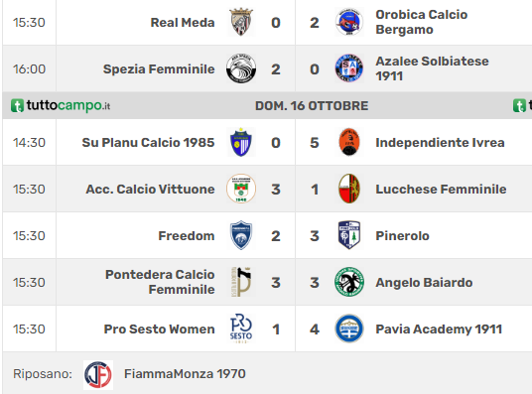
Task: Click the Pontedera Calcio Femminile logo
Action: pos(241,282)
